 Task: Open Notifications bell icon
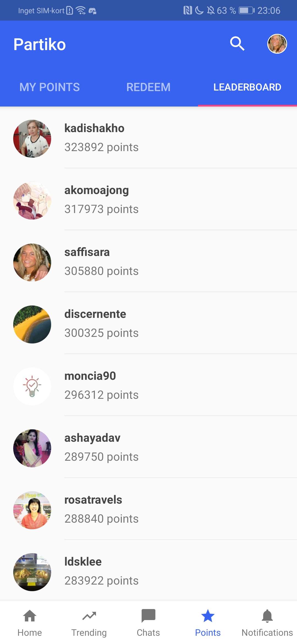point(267,616)
